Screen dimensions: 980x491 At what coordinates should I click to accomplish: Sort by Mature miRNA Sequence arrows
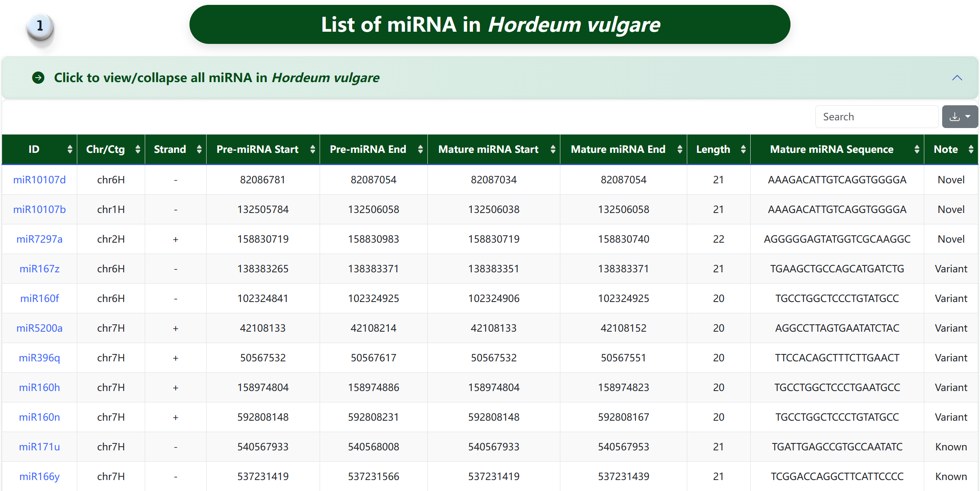click(x=917, y=149)
